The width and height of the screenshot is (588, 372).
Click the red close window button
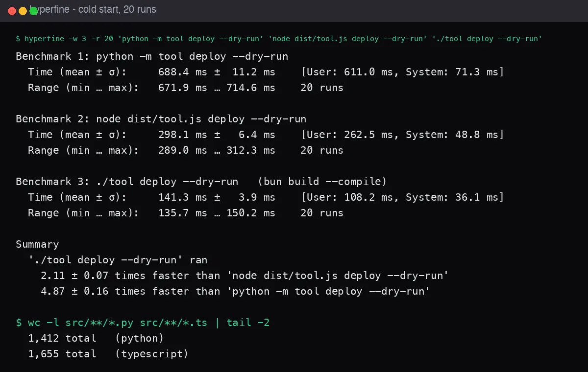[x=12, y=11]
